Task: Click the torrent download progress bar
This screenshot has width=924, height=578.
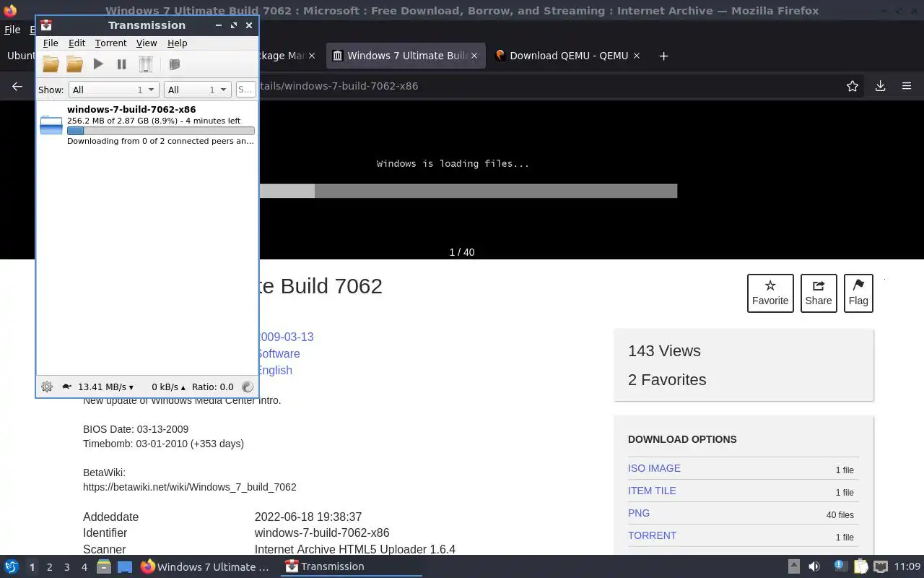Action: point(160,131)
